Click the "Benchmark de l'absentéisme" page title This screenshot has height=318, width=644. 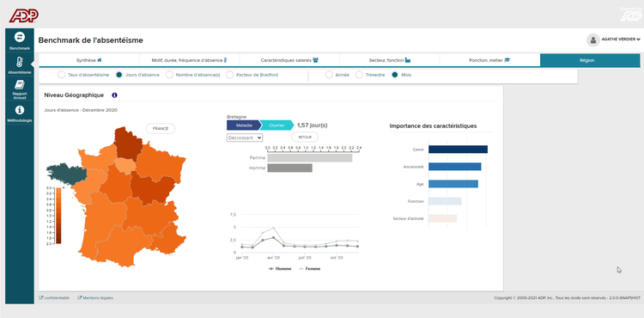pyautogui.click(x=91, y=40)
